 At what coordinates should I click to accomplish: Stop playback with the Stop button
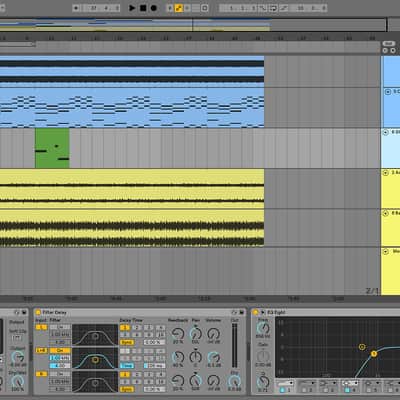click(143, 8)
